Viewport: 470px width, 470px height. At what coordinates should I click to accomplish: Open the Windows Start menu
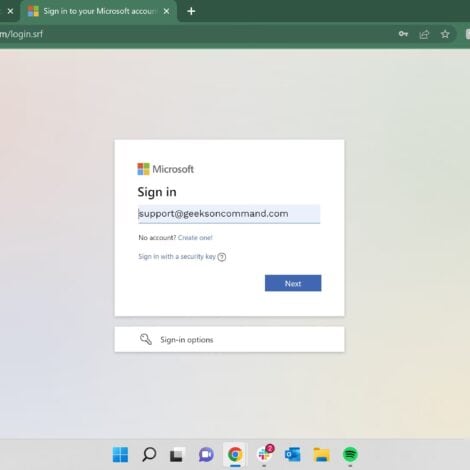point(120,454)
